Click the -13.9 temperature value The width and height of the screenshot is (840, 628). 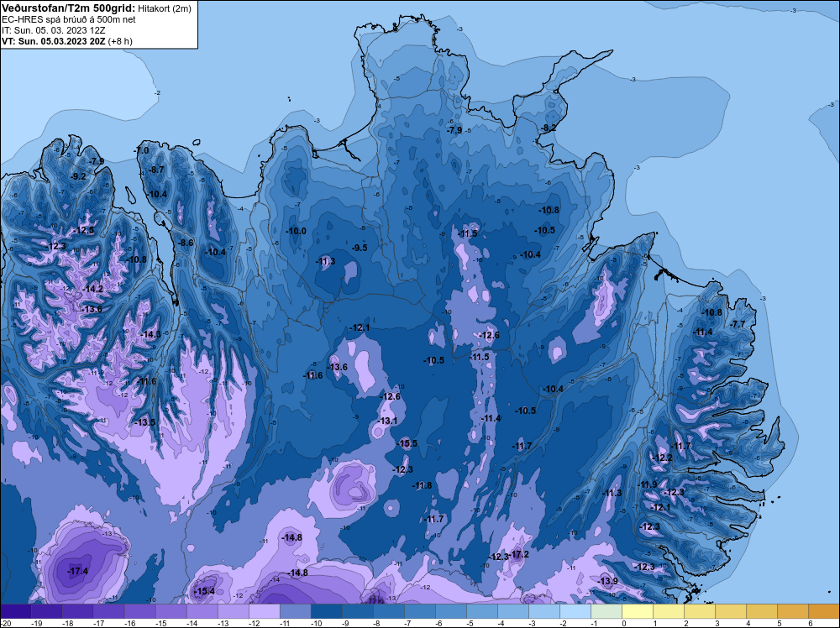608,582
